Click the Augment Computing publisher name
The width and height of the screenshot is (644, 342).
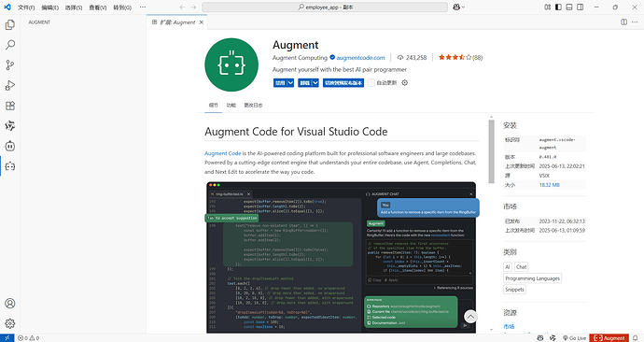click(300, 58)
